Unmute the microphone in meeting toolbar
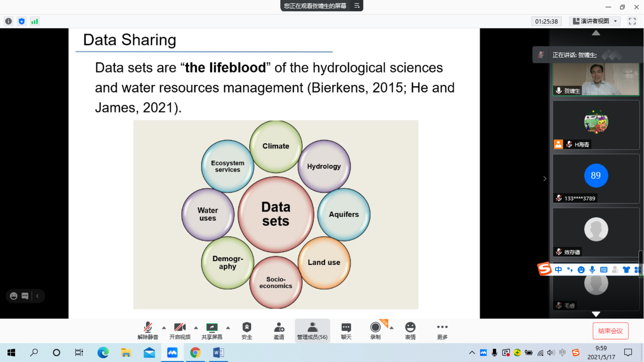The height and width of the screenshot is (362, 644). click(x=148, y=330)
